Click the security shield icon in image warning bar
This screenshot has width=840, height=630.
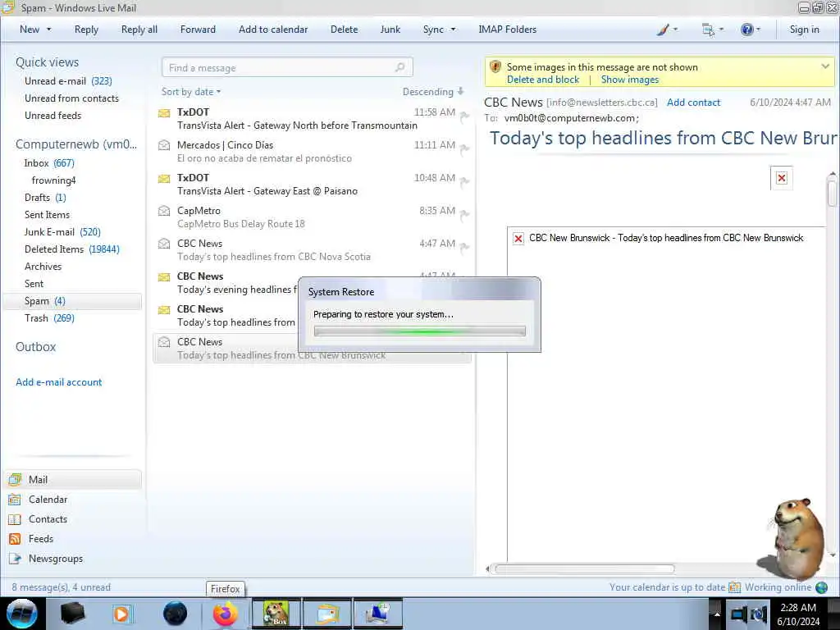tap(495, 67)
